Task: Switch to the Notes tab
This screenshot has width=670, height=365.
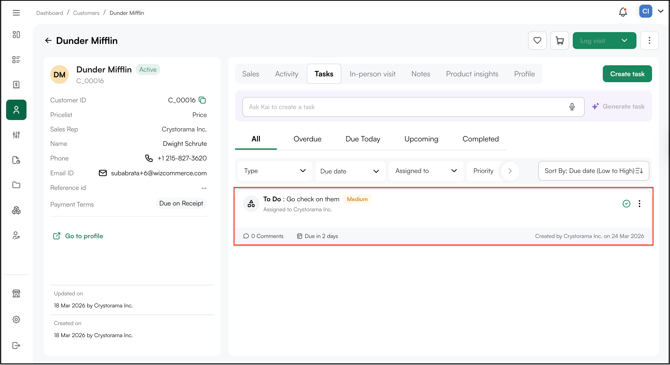Action: pos(420,74)
